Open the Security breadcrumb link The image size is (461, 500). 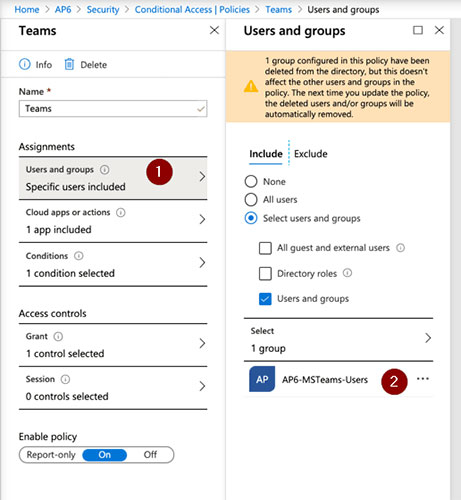click(103, 10)
